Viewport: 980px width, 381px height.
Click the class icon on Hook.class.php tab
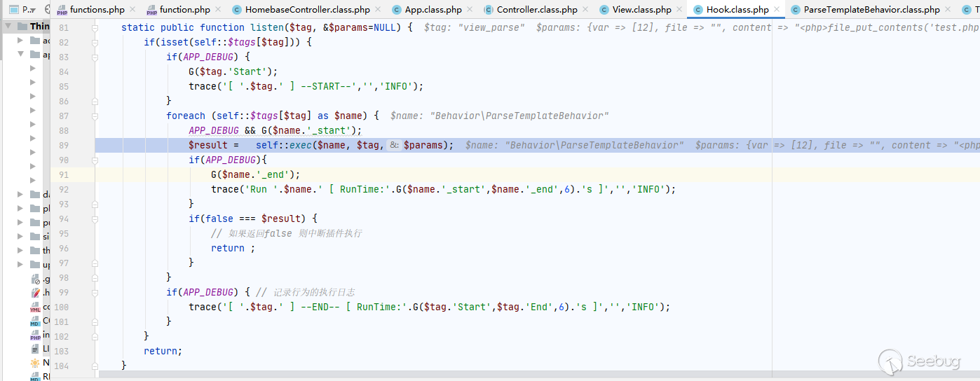[x=698, y=10]
